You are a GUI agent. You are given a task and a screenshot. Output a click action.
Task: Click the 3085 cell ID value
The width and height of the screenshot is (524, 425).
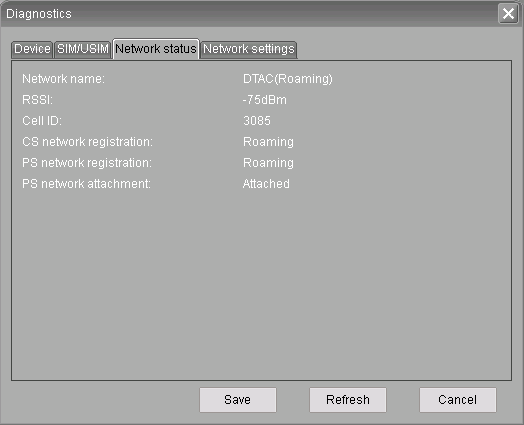pos(257,121)
